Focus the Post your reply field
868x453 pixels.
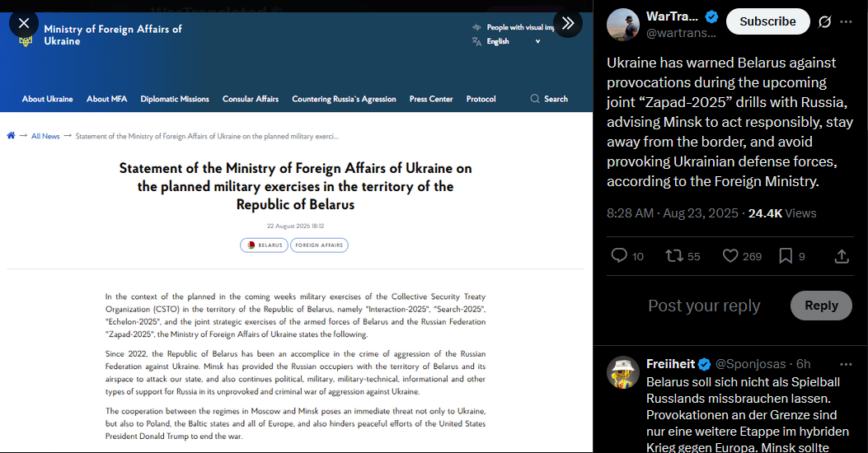point(704,306)
